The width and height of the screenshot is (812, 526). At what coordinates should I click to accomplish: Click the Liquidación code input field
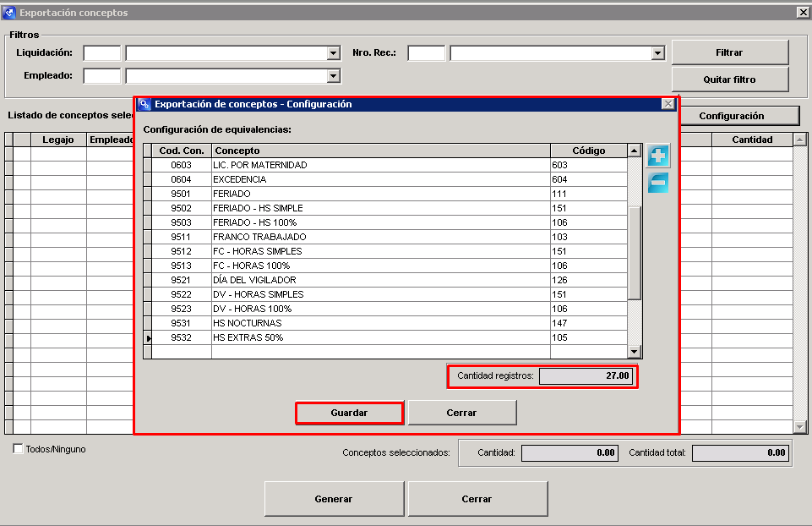tap(102, 53)
